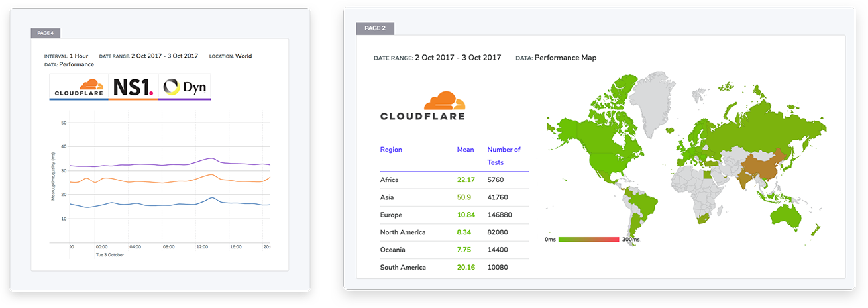Click the South America mean value 20.16
Screen dimensions: 868x308
[466, 268]
